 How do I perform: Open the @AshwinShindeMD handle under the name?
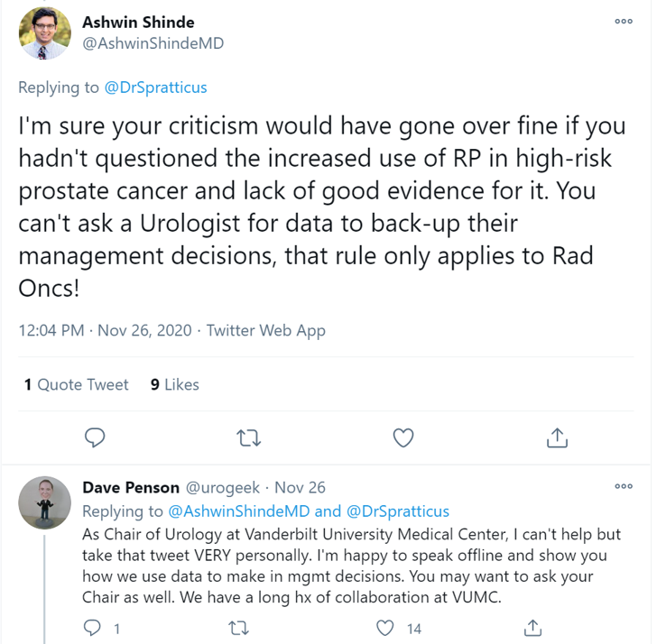[153, 42]
